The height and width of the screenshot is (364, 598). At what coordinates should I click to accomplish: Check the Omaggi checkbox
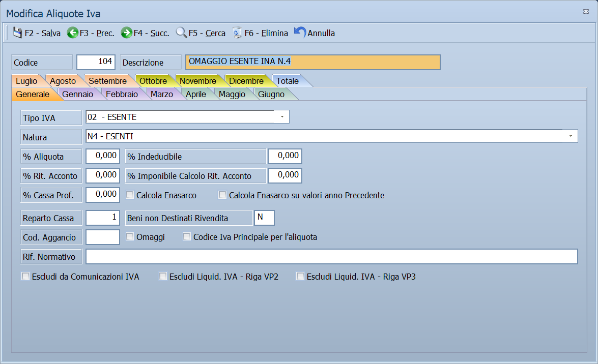(130, 237)
